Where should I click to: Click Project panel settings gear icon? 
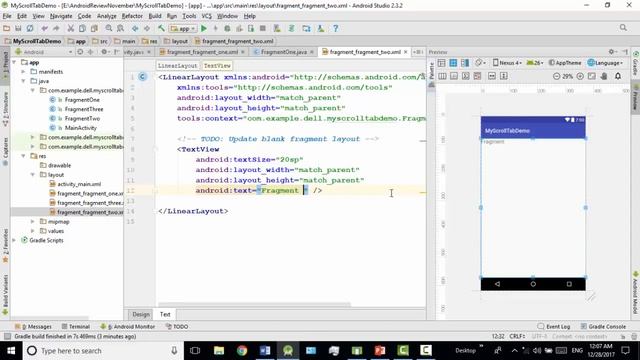(105, 52)
